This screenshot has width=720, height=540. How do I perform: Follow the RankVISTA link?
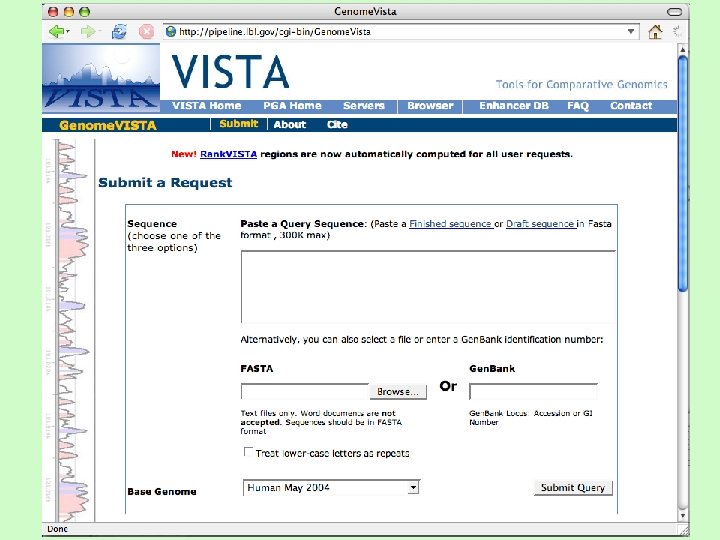[x=228, y=154]
